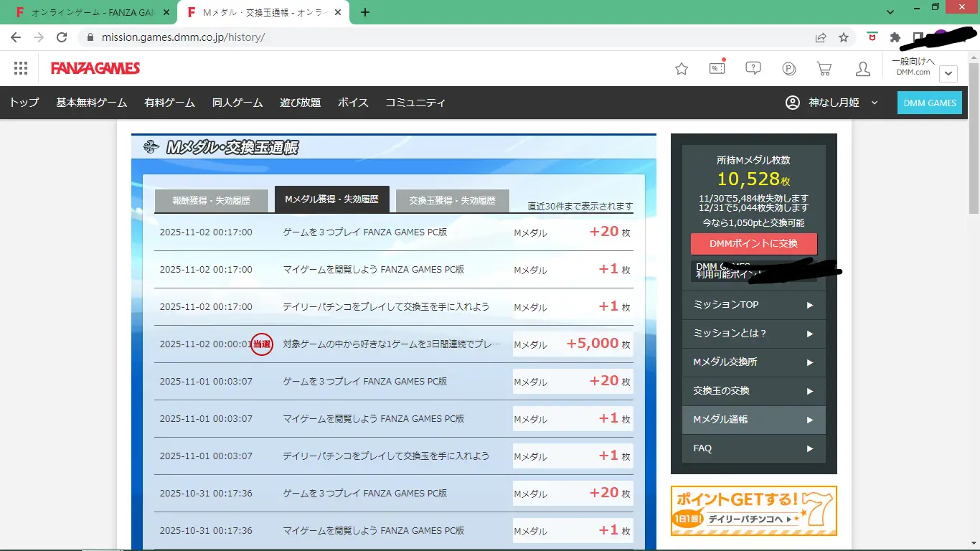Viewport: 980px width, 551px height.
Task: Expand the 一般向けへ DMM.com dropdown
Action: click(948, 73)
